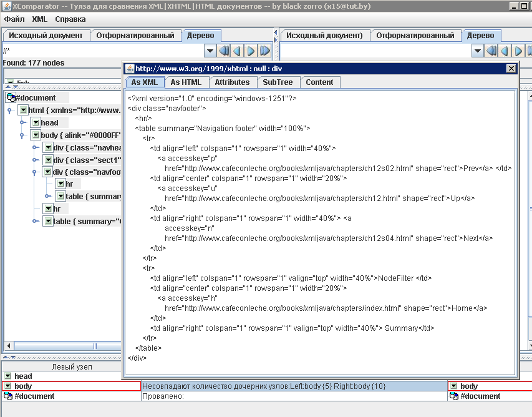Viewport: 532px width, 417px height.
Task: Expand the head node in the tree
Action: point(22,123)
